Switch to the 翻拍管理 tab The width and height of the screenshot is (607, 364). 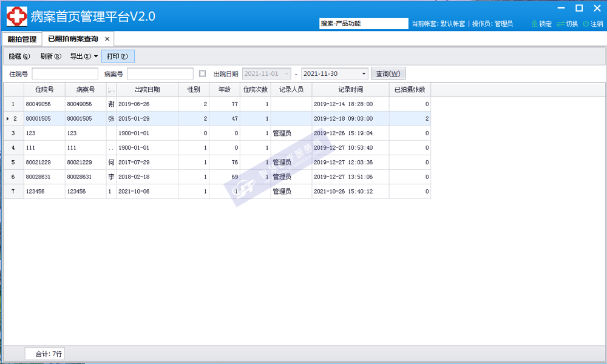tap(22, 39)
